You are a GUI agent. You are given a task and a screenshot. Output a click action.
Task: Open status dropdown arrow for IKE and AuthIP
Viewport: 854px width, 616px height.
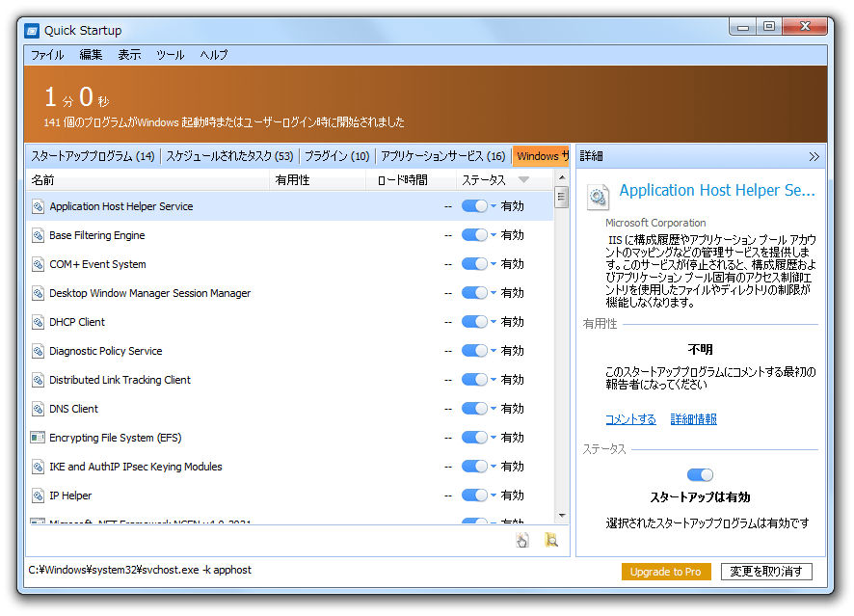click(x=494, y=466)
